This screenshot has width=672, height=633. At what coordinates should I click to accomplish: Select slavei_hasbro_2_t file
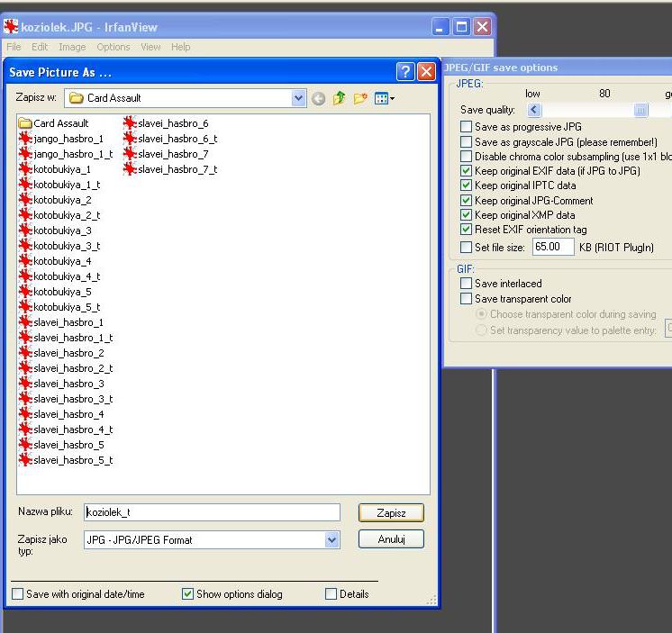pyautogui.click(x=66, y=369)
